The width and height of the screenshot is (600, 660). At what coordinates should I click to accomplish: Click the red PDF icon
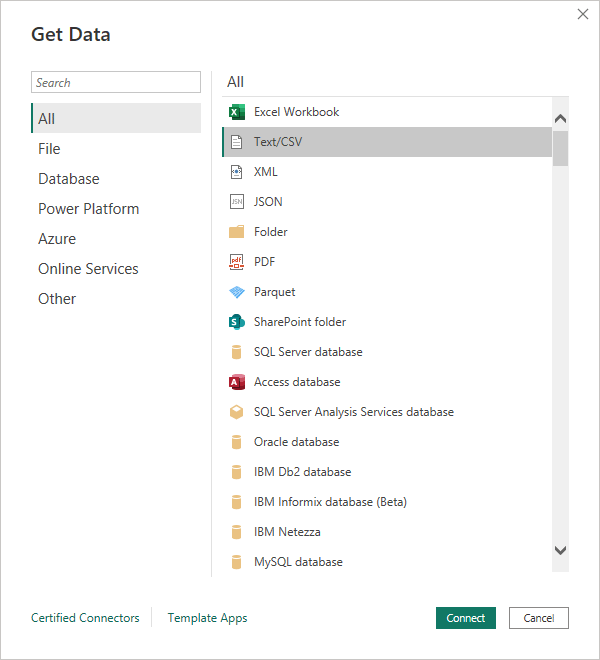pos(237,262)
